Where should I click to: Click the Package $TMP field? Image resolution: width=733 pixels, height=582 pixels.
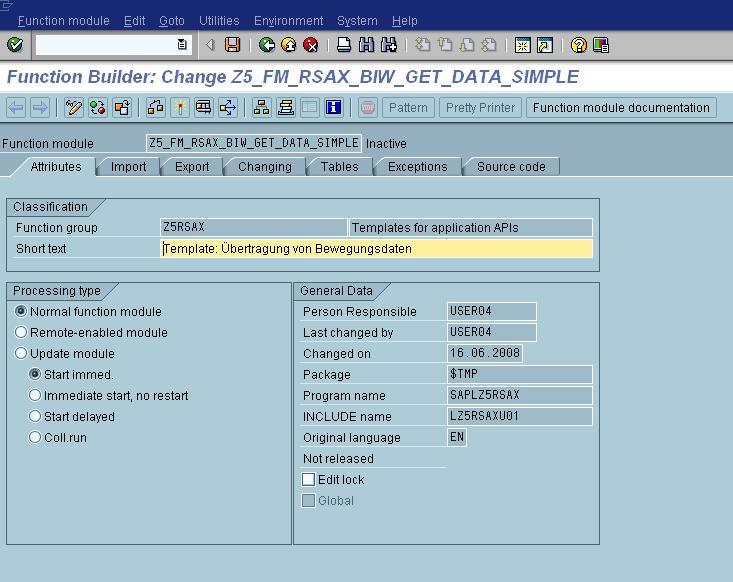[520, 374]
